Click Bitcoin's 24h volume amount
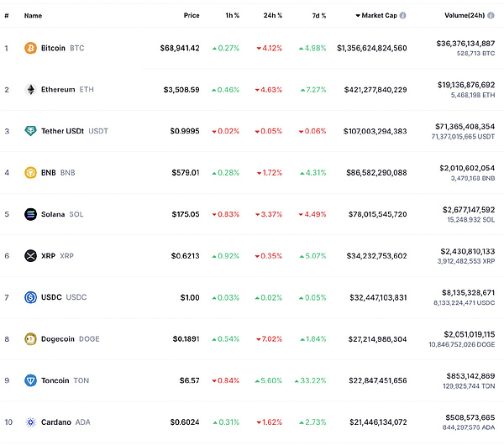 click(x=465, y=43)
